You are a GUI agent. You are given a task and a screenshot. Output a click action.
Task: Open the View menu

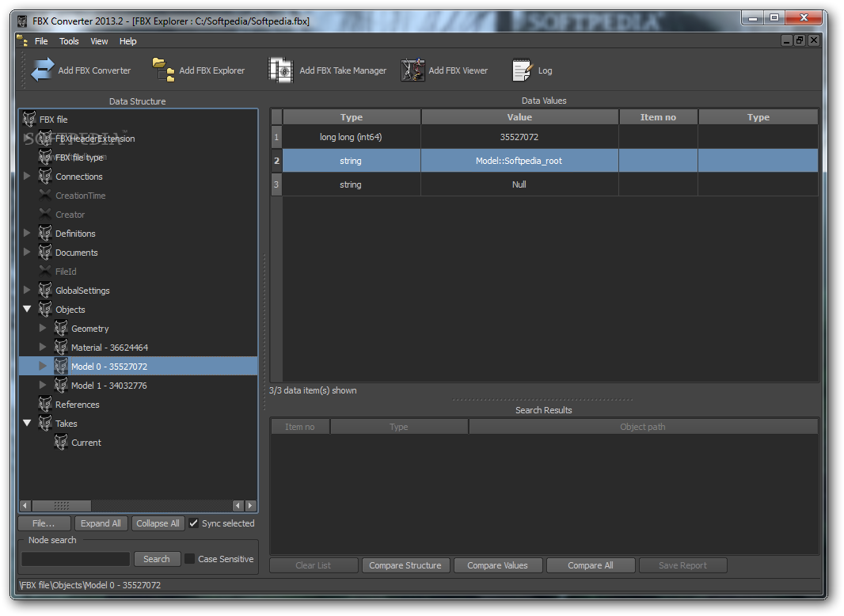(x=99, y=41)
